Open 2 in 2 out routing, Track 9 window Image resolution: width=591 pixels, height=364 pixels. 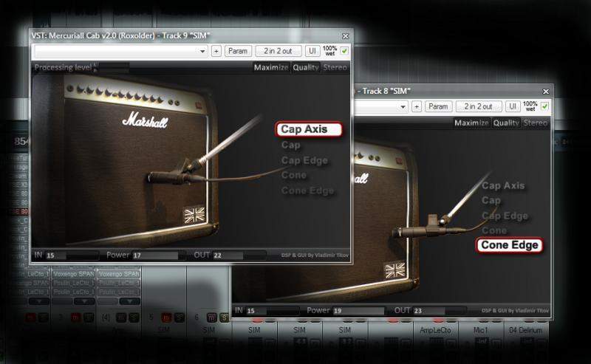[x=279, y=51]
